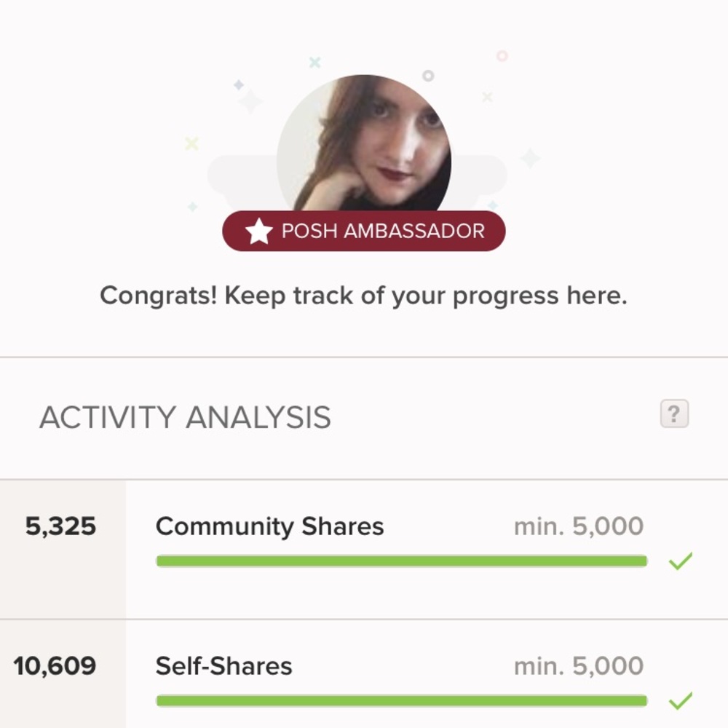Tap the POSH AMBASSADOR badge text
This screenshot has height=728, width=728.
click(383, 232)
